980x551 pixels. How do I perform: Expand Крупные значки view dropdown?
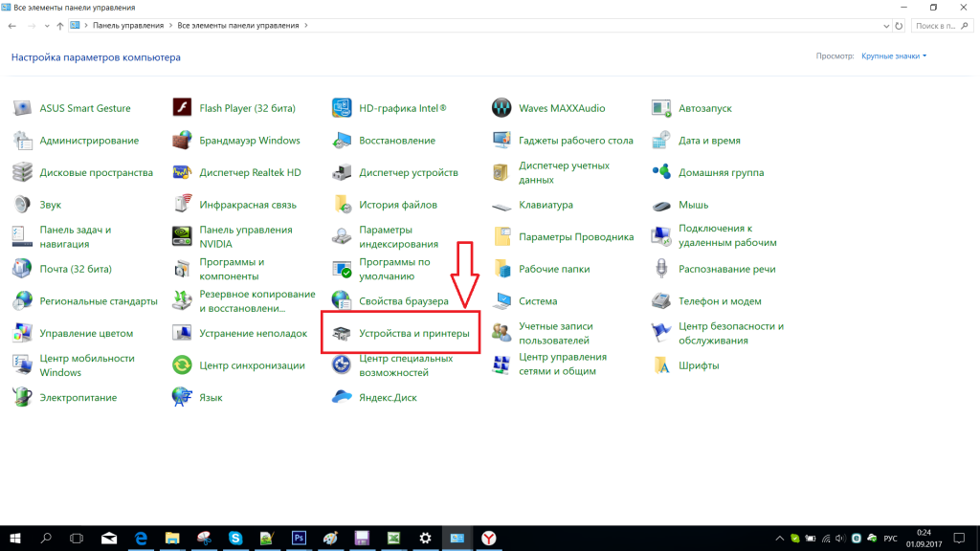pos(894,56)
